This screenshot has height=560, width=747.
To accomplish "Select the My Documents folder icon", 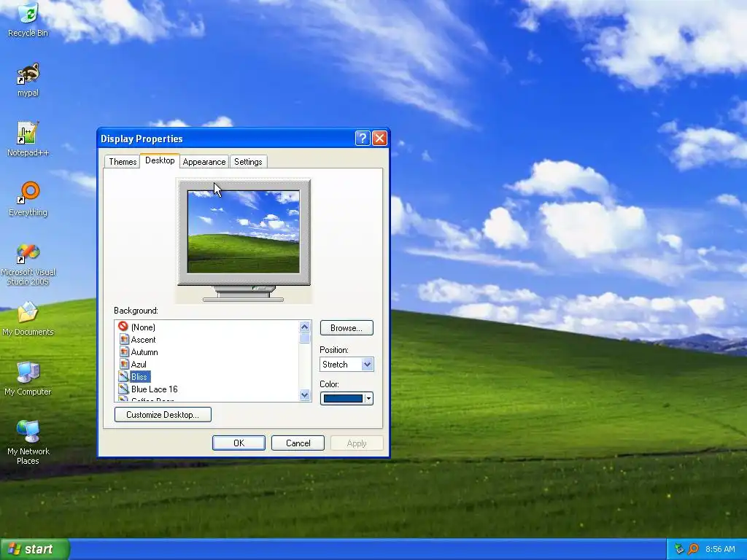I will pyautogui.click(x=28, y=319).
